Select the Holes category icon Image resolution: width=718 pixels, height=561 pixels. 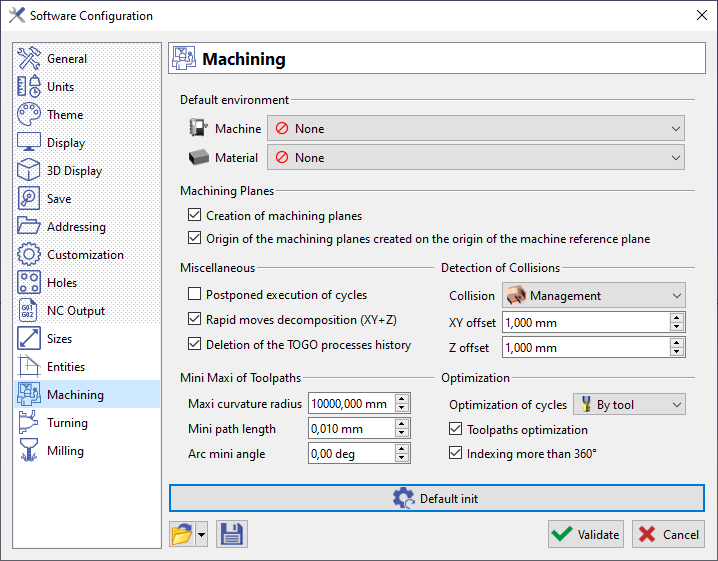tap(29, 283)
